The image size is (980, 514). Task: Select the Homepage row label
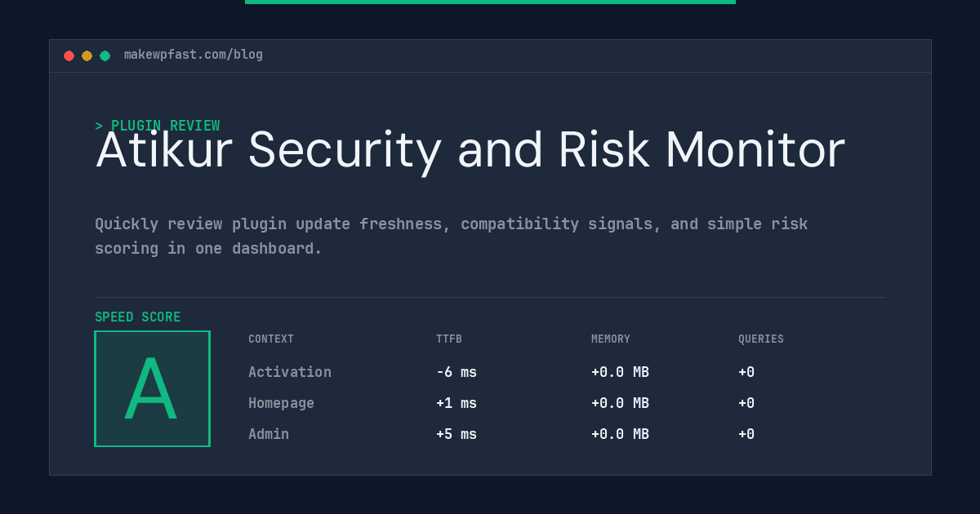(x=281, y=403)
